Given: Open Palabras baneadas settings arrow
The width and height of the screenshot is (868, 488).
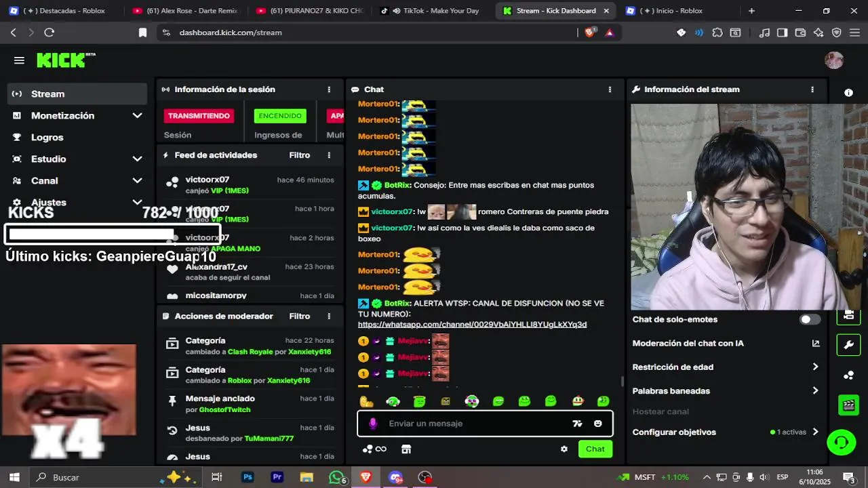Looking at the screenshot, I should 815,391.
